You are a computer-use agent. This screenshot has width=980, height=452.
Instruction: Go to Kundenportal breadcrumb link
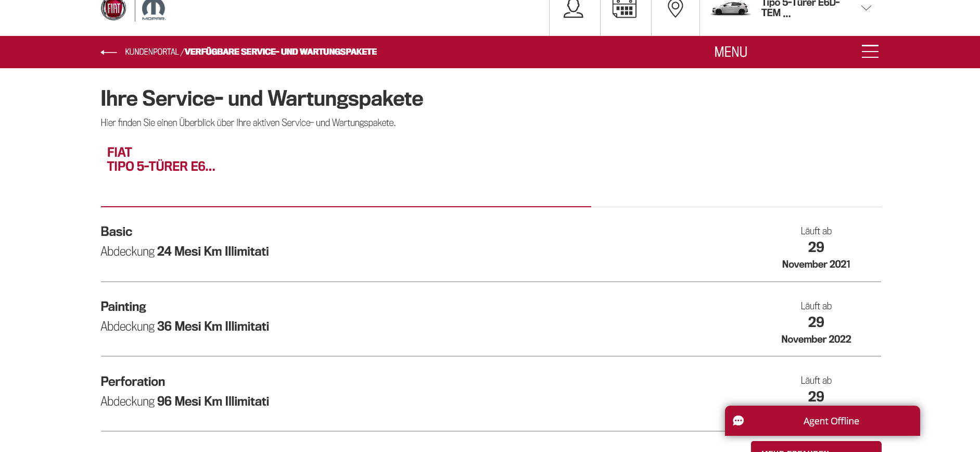point(151,52)
